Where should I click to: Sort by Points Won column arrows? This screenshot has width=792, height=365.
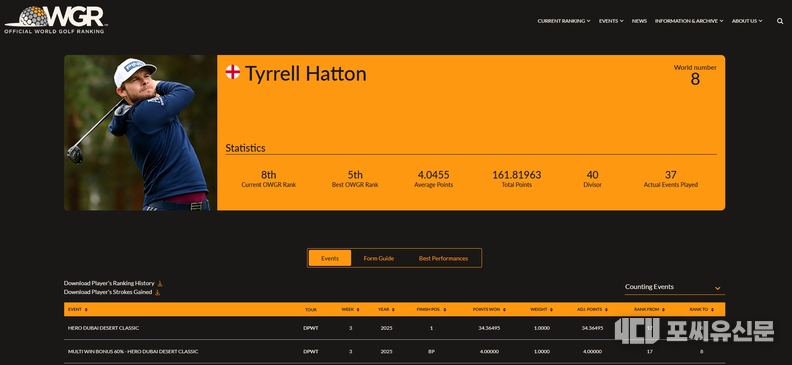tap(504, 309)
